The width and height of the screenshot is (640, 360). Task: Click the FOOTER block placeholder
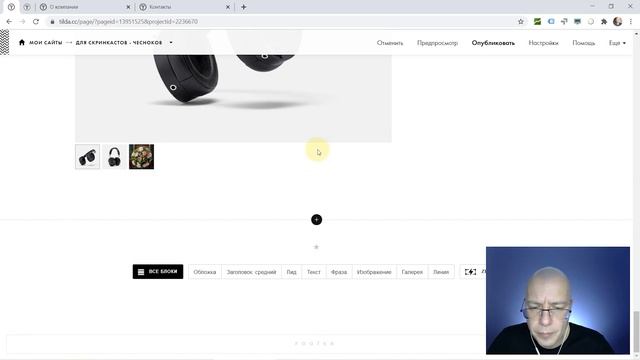314,344
